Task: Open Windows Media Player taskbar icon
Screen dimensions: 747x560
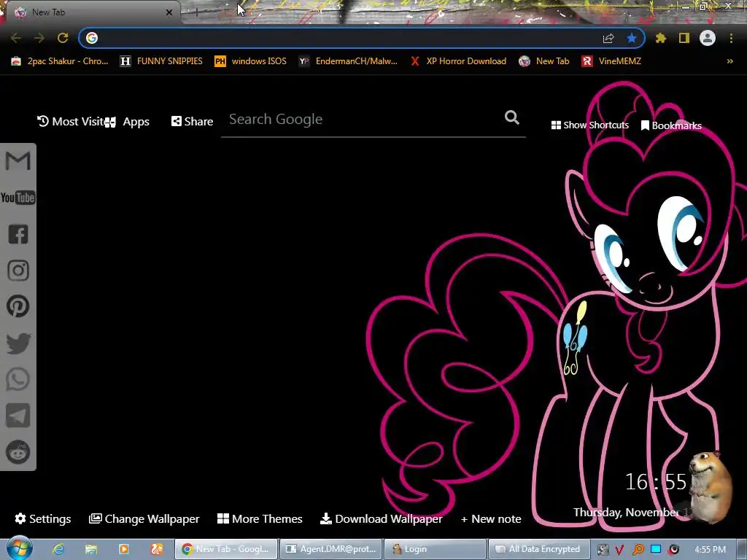Action: [124, 549]
